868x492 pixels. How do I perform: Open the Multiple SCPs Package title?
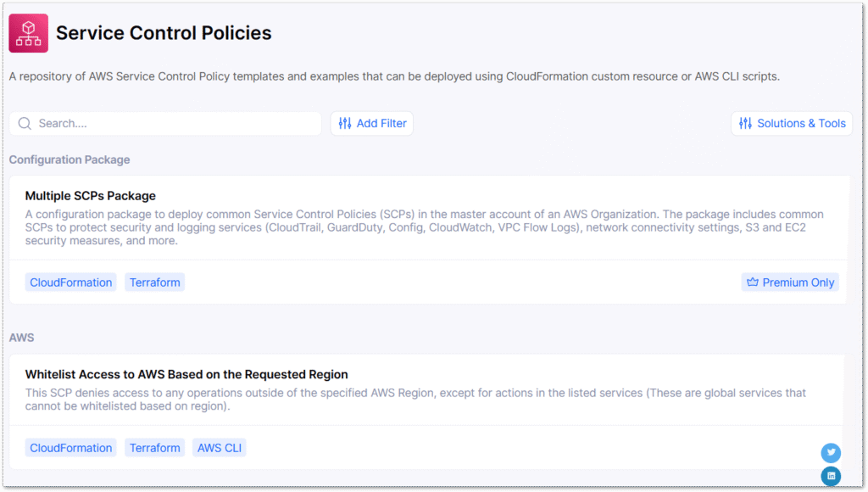91,196
